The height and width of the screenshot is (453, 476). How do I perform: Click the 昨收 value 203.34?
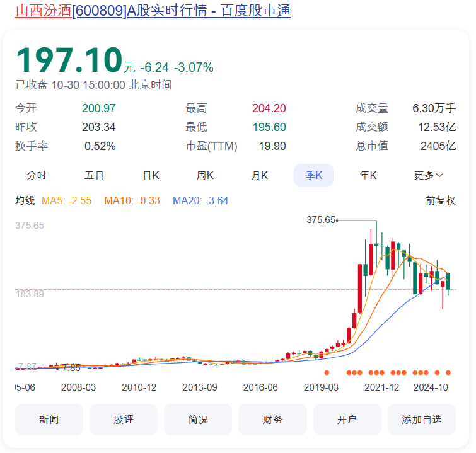pos(98,127)
